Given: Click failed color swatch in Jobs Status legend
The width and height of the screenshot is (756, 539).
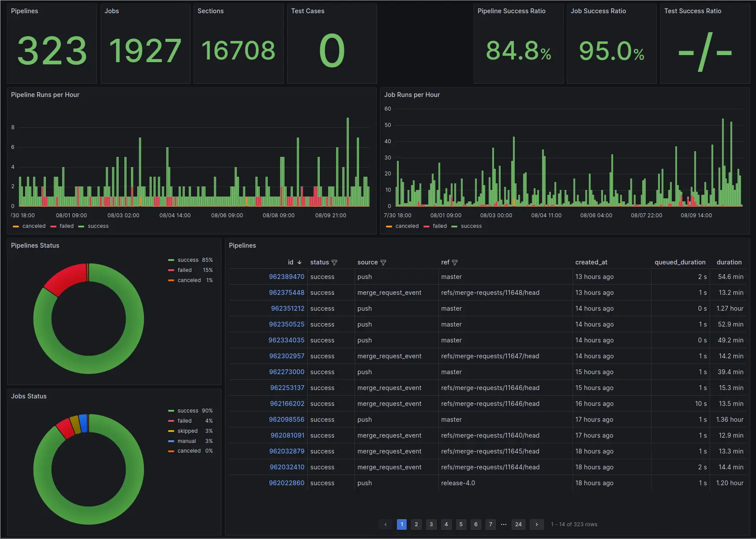Looking at the screenshot, I should (171, 421).
